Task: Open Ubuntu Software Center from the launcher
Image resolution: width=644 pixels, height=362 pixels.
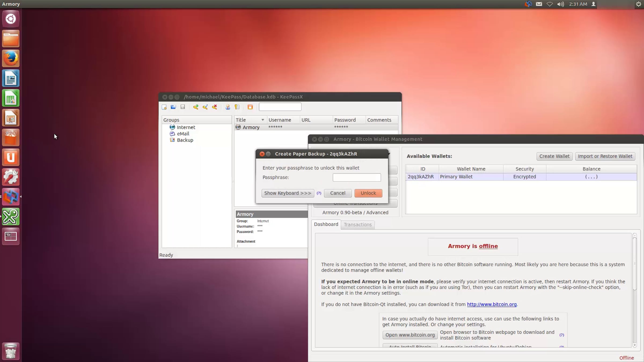Action: click(11, 137)
